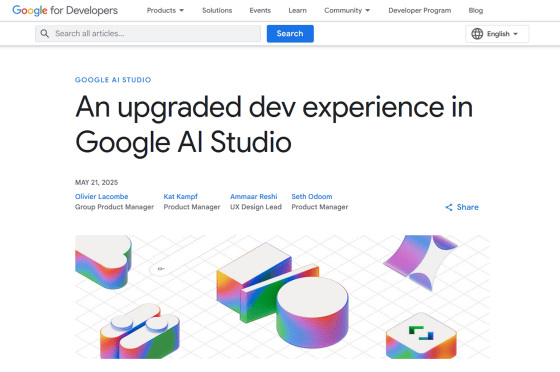Click the Group Product Manager text
This screenshot has width=560, height=372.
coord(114,207)
